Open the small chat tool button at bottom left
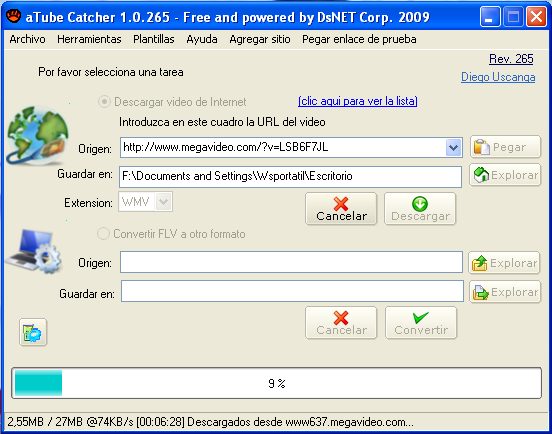Screen dimensions: 552x434 [33, 332]
